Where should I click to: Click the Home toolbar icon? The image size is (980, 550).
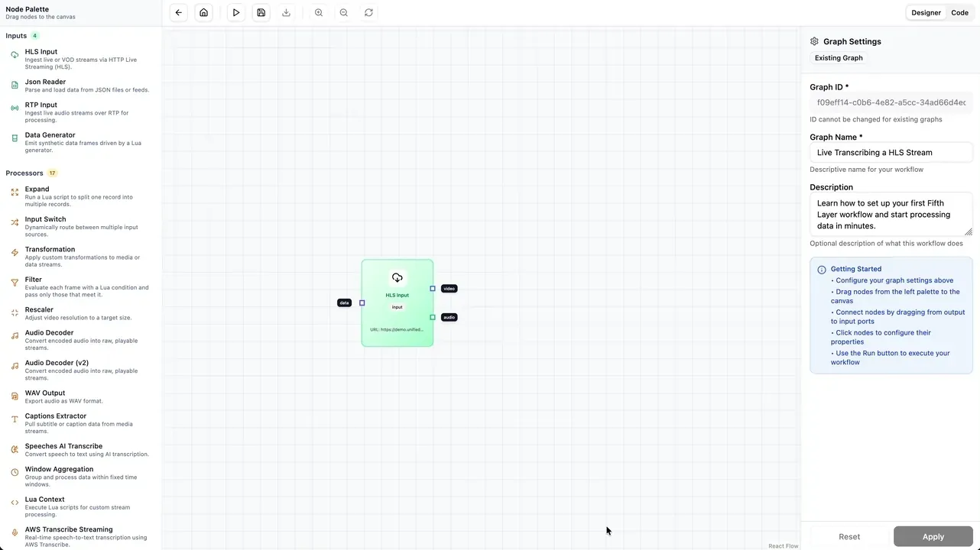[x=204, y=12]
